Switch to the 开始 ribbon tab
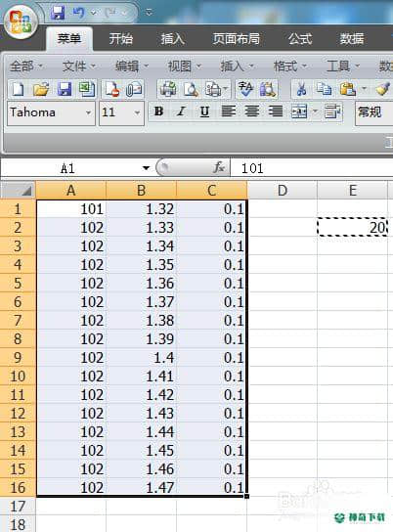Image resolution: width=393 pixels, height=532 pixels. 120,39
